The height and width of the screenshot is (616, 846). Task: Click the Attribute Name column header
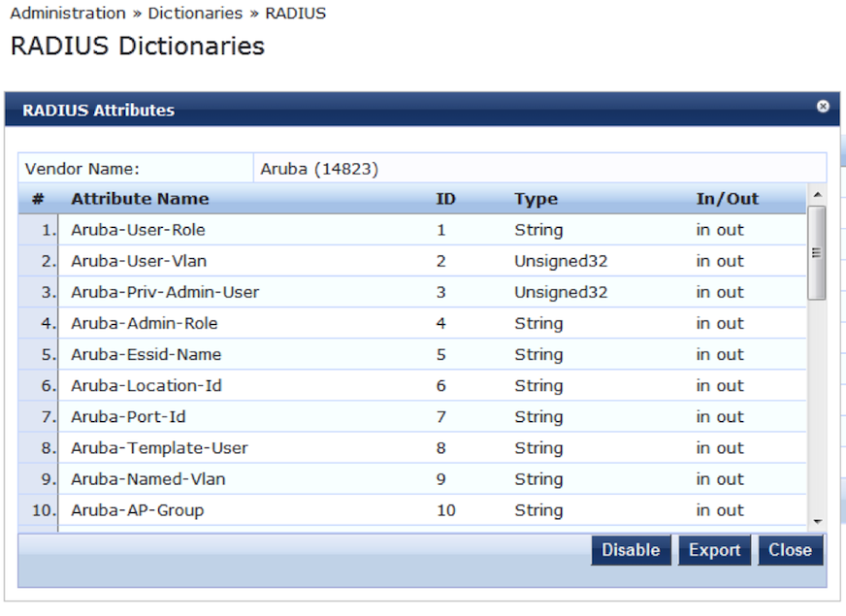pos(140,199)
